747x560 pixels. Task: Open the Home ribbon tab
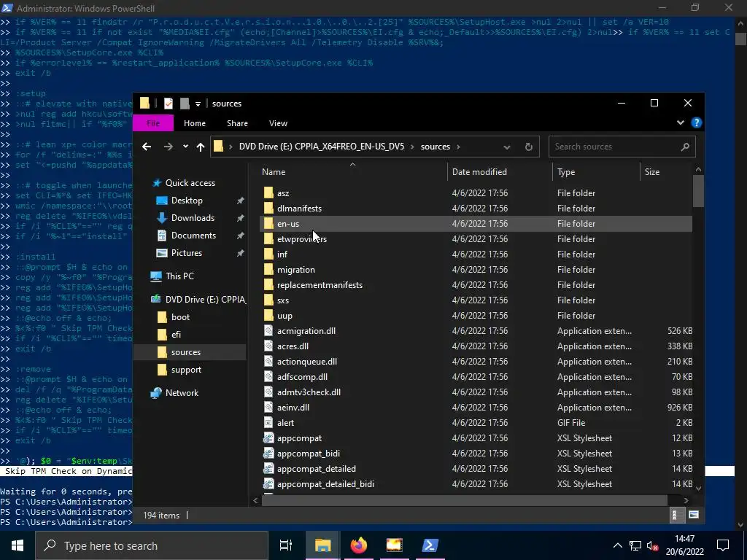[195, 122]
